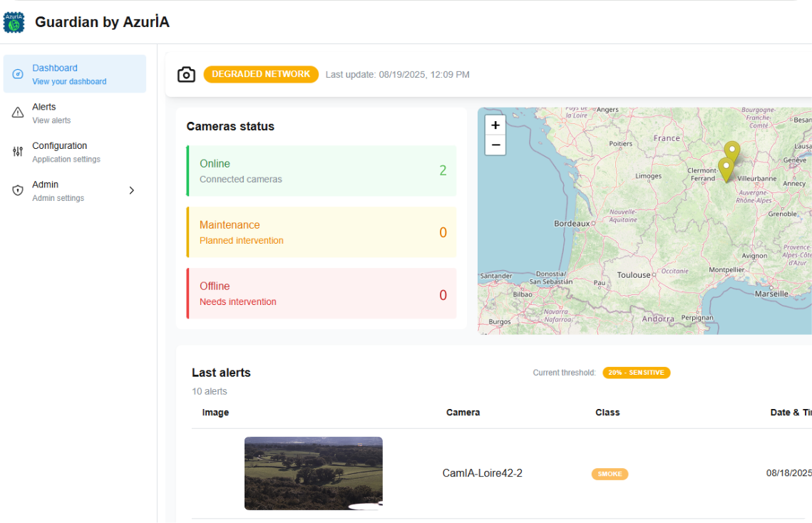Click the Maintenance status card
Image resolution: width=812 pixels, height=523 pixels.
[x=322, y=232]
